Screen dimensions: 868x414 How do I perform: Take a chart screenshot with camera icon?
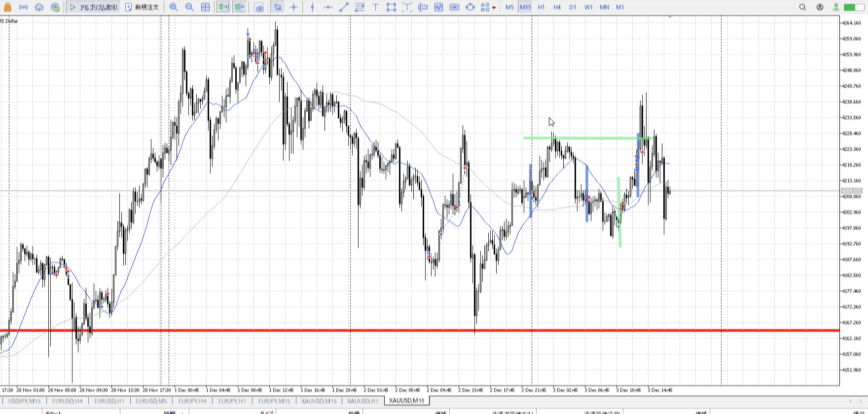(259, 7)
